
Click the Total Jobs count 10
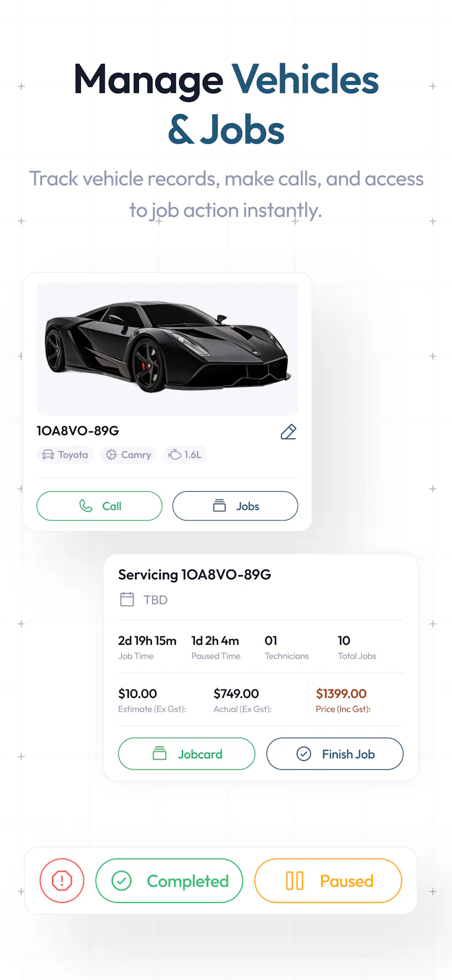click(344, 641)
